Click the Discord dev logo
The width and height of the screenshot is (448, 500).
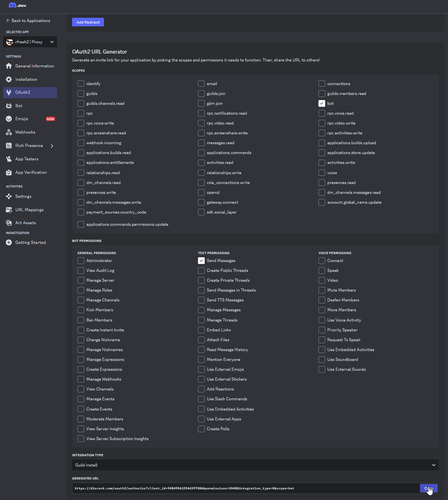click(x=17, y=6)
